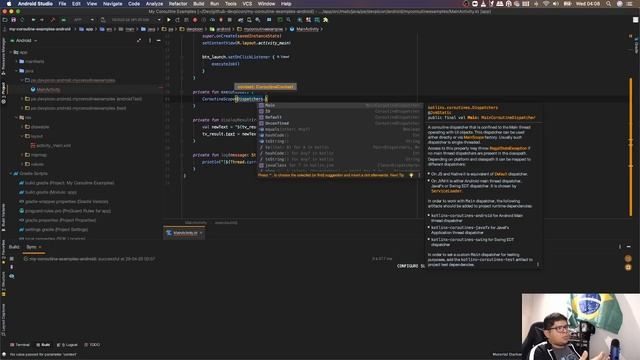This screenshot has height=360, width=640.
Task: Click MainActivity breadcrumb in navigation bar
Action: 304,29
